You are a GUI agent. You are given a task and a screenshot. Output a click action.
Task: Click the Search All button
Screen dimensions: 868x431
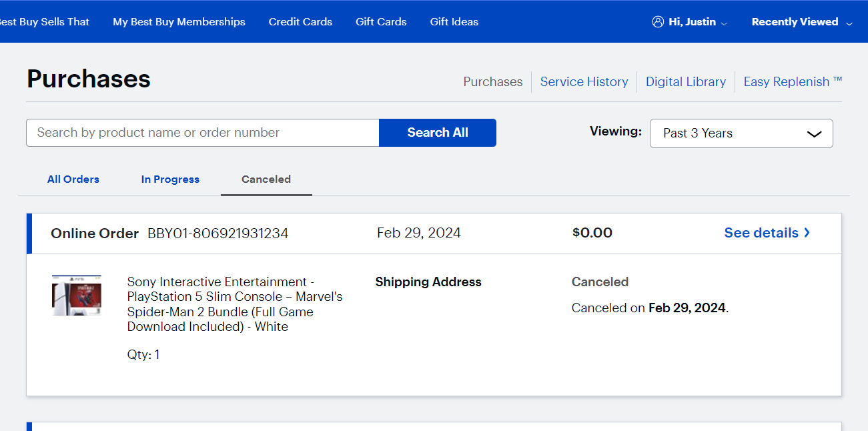[438, 133]
